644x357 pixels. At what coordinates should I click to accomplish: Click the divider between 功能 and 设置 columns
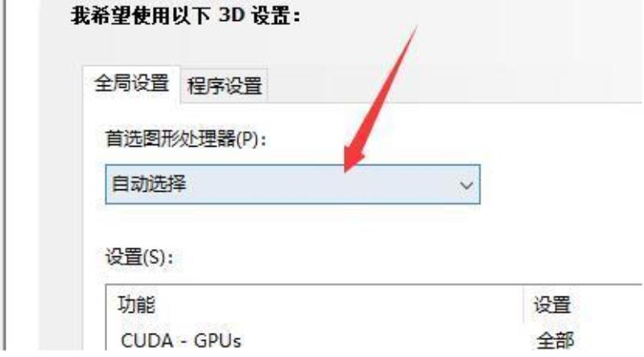point(523,305)
